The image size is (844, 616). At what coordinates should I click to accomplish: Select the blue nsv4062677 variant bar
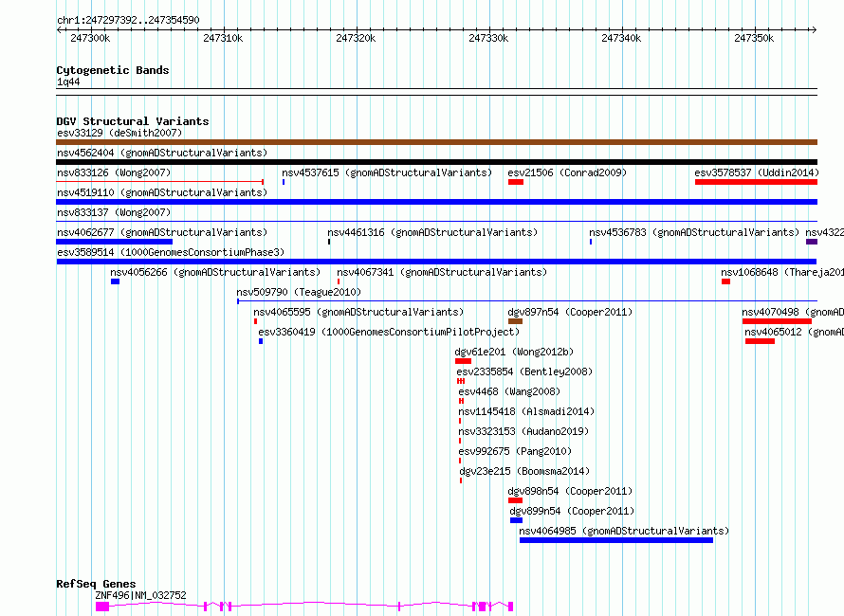[x=114, y=242]
